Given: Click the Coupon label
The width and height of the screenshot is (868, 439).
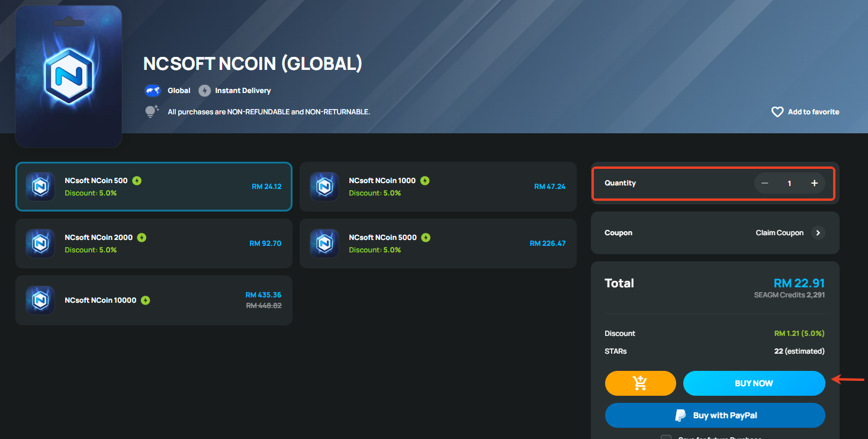Looking at the screenshot, I should [x=619, y=233].
